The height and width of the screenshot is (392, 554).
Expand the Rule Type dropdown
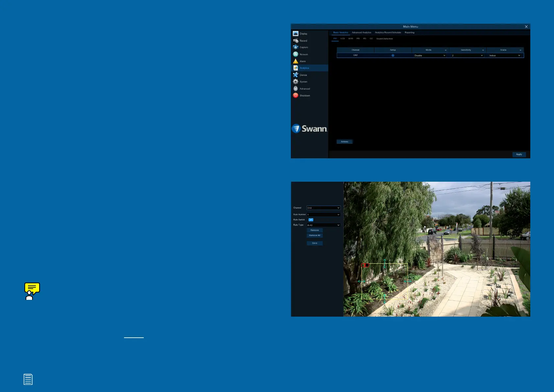[x=323, y=225]
